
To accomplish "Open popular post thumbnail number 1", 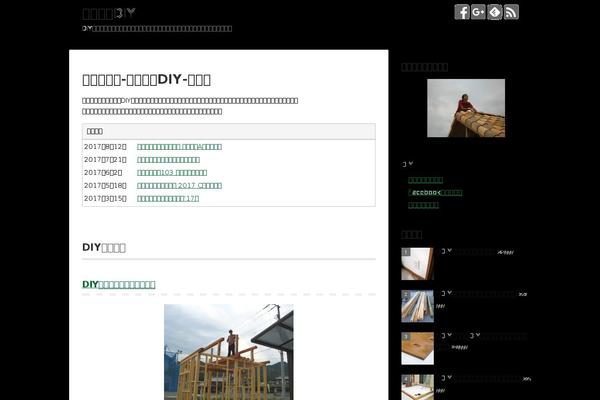I will pyautogui.click(x=417, y=264).
